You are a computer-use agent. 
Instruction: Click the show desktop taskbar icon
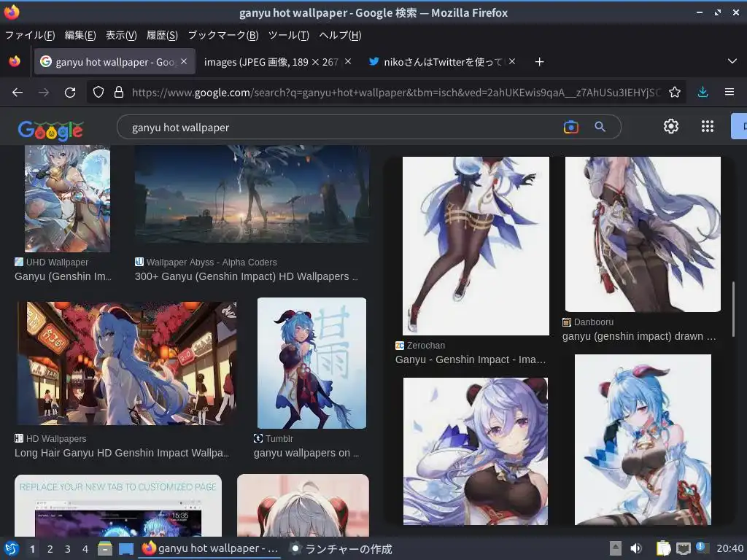pyautogui.click(x=125, y=549)
